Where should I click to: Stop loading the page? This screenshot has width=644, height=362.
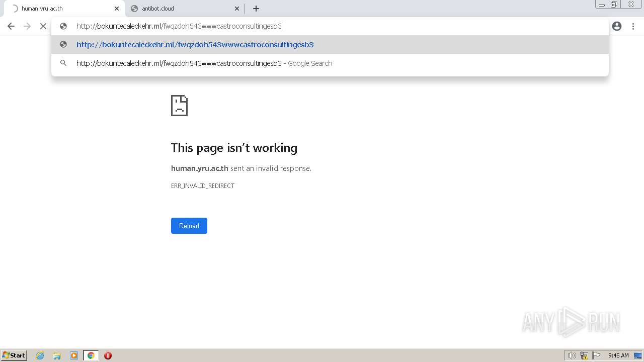[43, 26]
